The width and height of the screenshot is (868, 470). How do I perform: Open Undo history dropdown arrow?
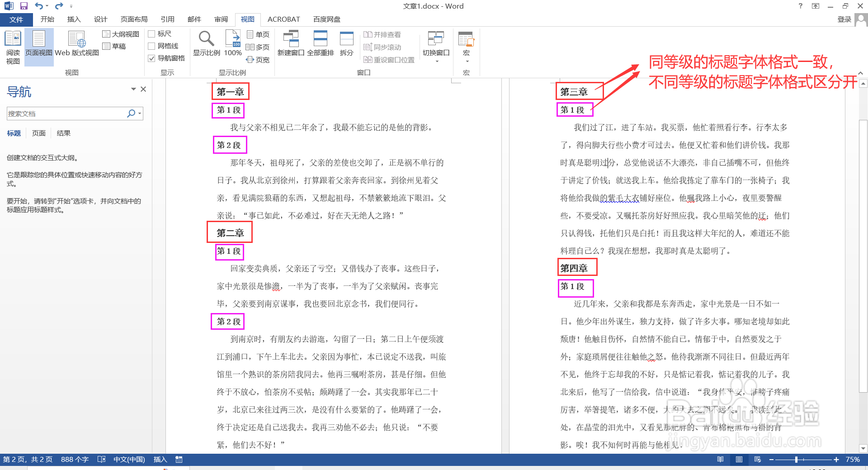[x=47, y=6]
